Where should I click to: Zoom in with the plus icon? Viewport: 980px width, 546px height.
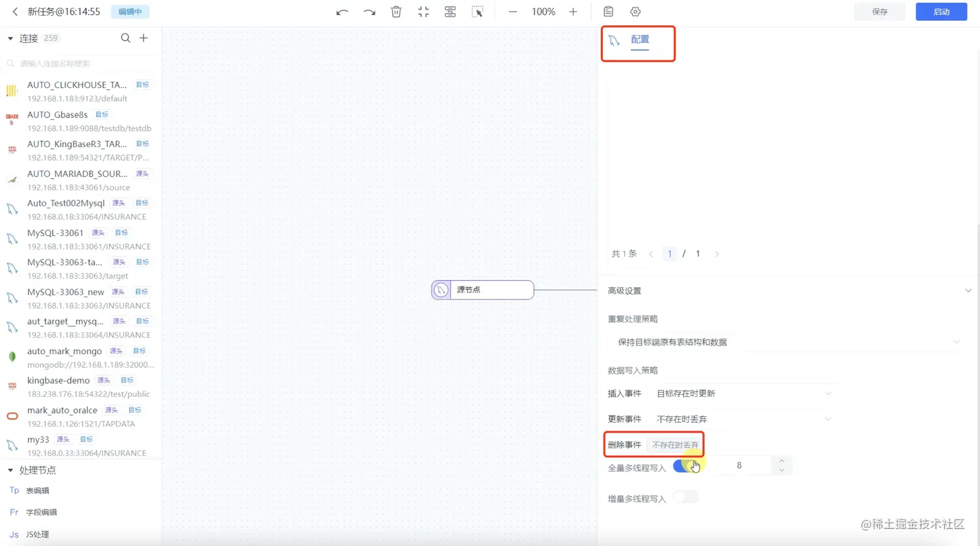(x=573, y=12)
